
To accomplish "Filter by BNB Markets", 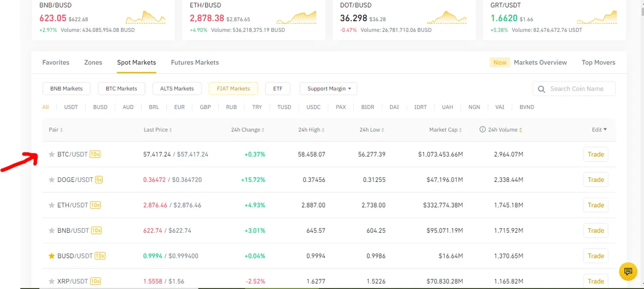I will point(66,88).
